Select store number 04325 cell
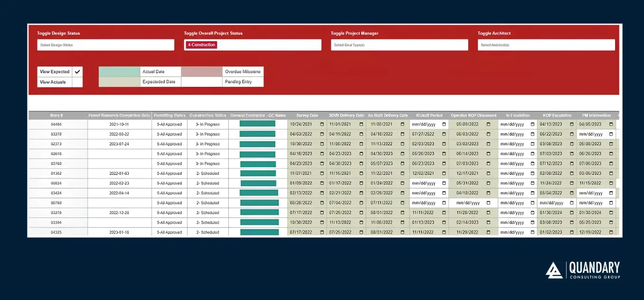 [57, 232]
